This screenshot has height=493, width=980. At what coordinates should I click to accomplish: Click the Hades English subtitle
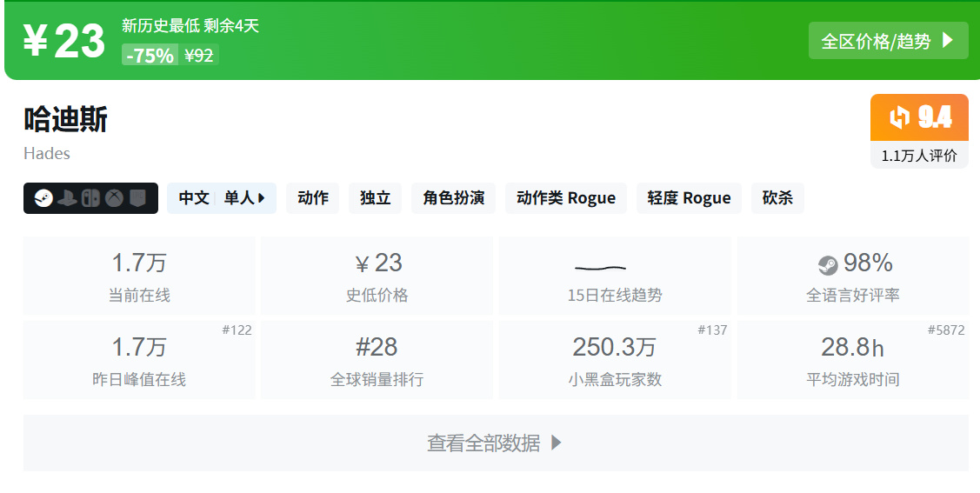[47, 154]
